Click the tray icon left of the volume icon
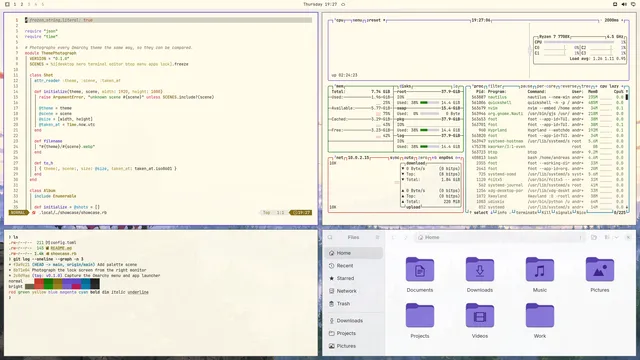Screen dimensions: 640x360 tap(615, 4)
